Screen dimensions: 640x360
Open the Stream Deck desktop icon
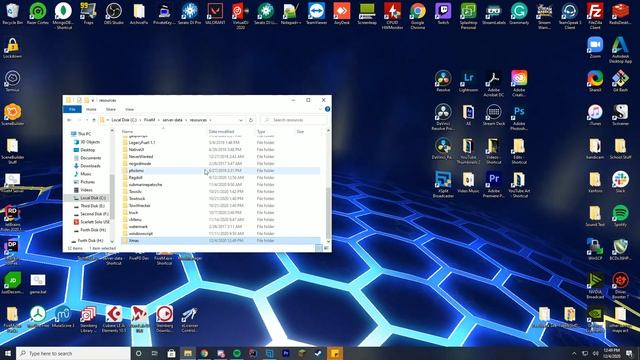point(493,115)
